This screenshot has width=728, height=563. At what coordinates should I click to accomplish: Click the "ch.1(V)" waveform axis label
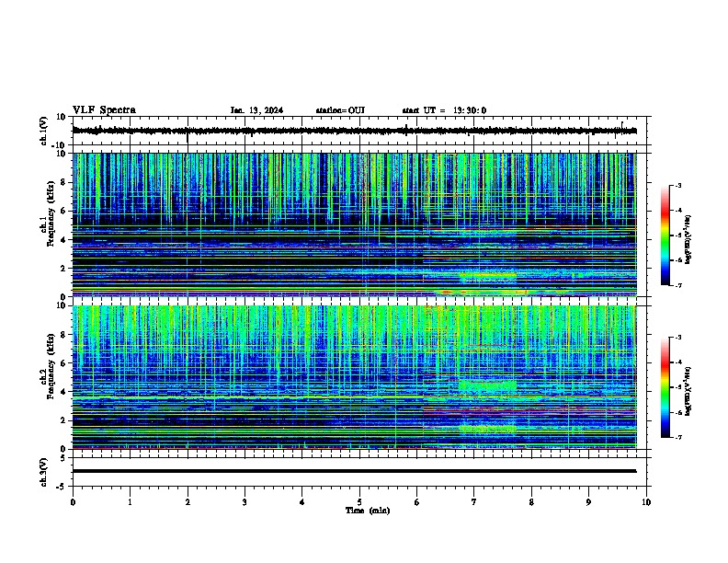pos(44,131)
